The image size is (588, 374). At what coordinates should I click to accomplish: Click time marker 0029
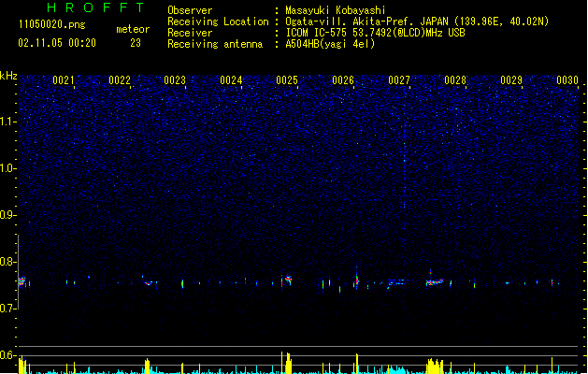[511, 80]
